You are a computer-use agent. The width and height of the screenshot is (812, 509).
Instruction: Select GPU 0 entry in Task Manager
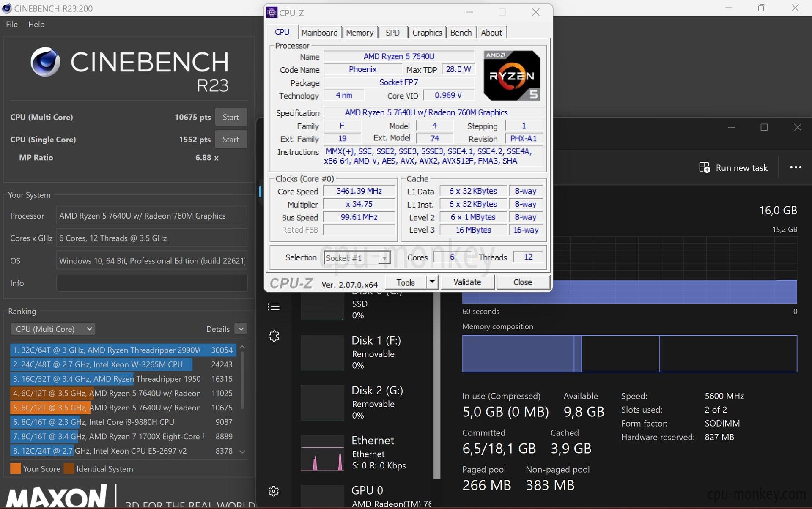pyautogui.click(x=366, y=495)
